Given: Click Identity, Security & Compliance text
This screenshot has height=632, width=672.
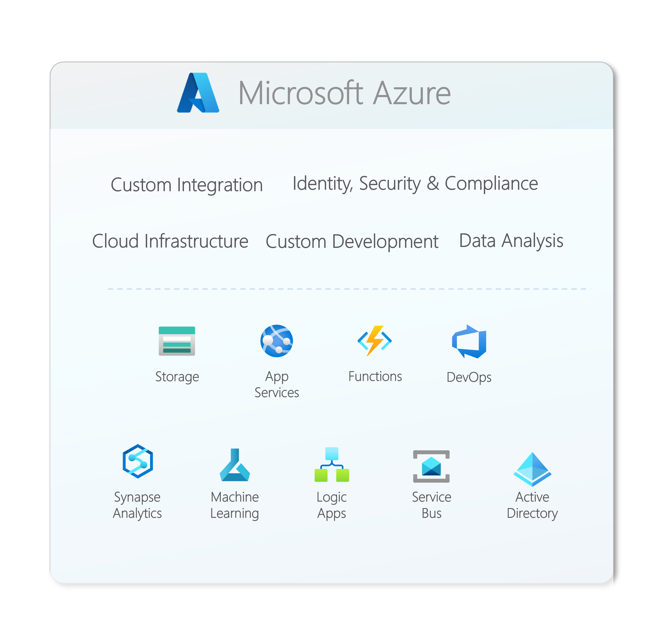Looking at the screenshot, I should tap(415, 184).
